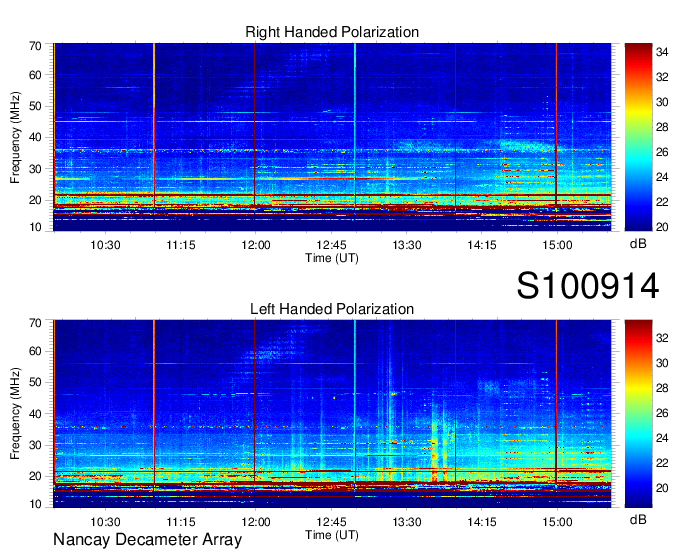Click the dB unit label of bottom colorbar
The height and width of the screenshot is (552, 680).
click(638, 520)
